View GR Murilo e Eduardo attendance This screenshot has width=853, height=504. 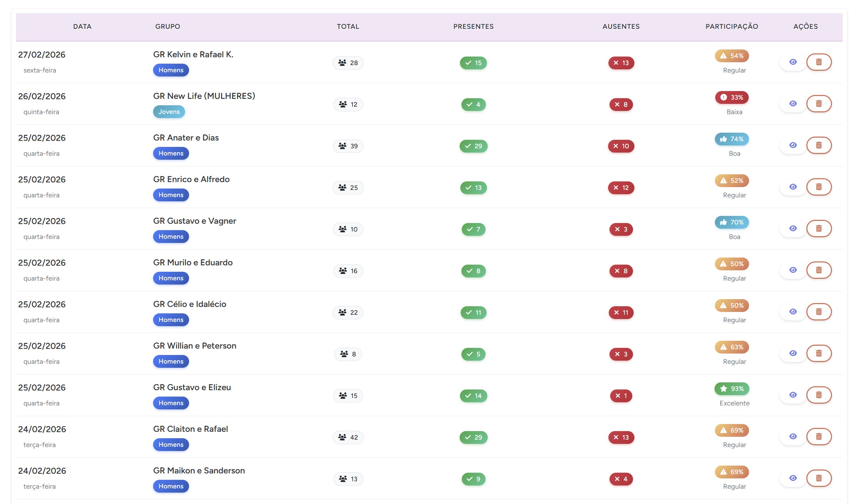pyautogui.click(x=793, y=270)
